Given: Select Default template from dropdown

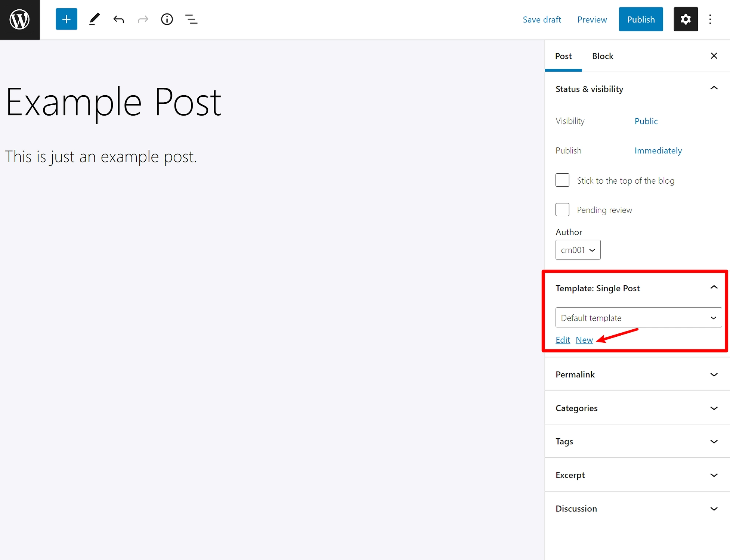Looking at the screenshot, I should click(638, 318).
